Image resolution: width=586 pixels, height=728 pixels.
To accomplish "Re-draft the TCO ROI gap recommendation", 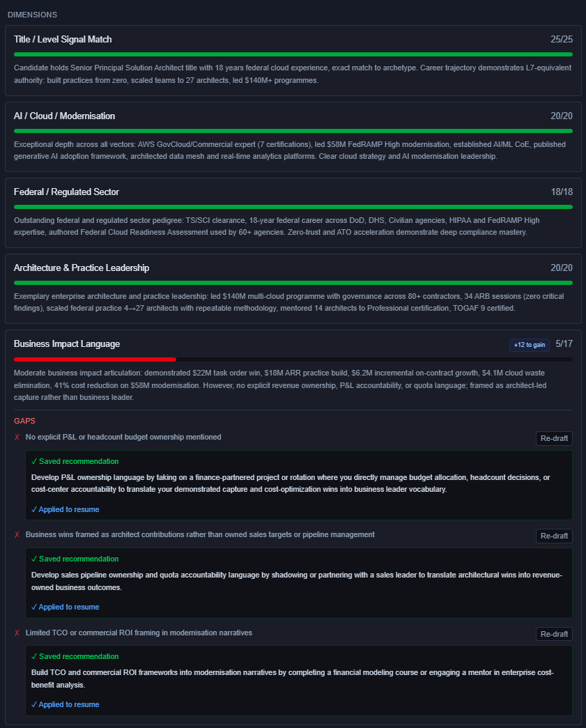I will [554, 634].
